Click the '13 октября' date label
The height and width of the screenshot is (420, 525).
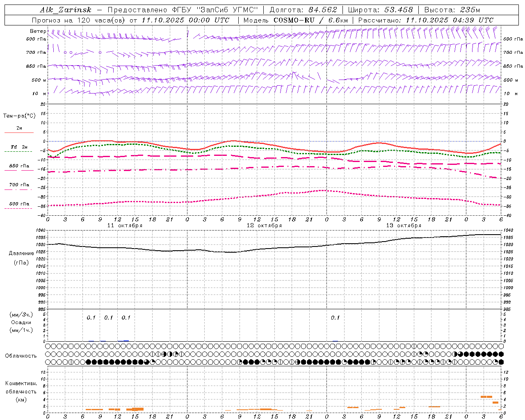(x=404, y=226)
